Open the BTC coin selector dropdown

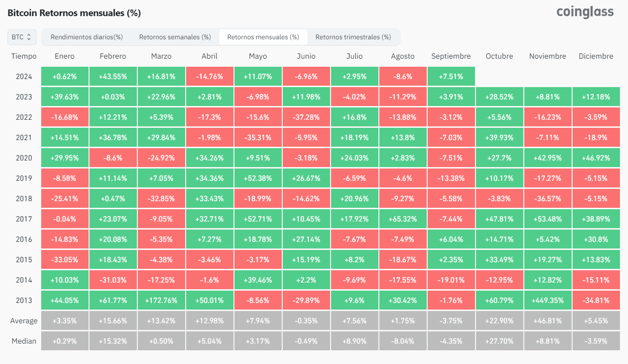coord(22,36)
